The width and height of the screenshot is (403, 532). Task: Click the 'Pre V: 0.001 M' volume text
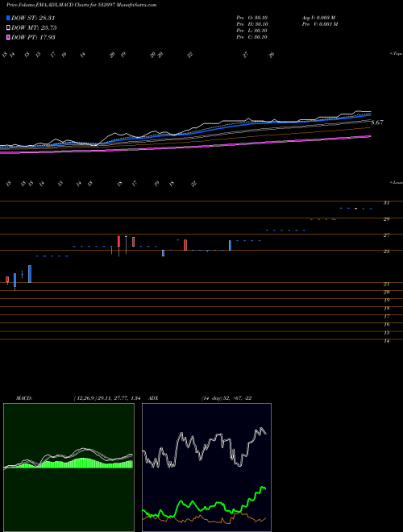[x=320, y=24]
